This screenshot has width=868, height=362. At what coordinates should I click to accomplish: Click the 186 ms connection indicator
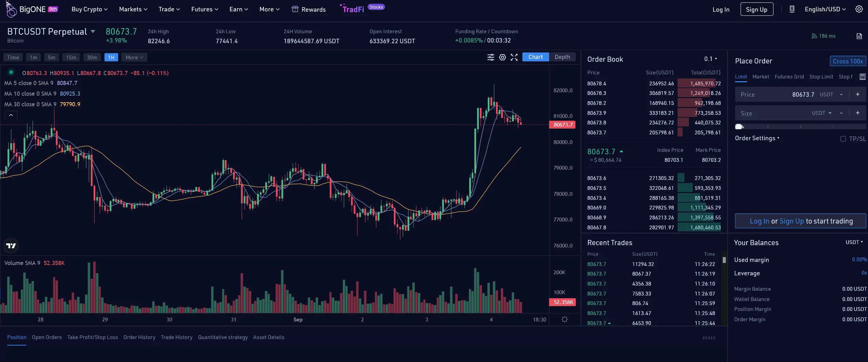(823, 36)
